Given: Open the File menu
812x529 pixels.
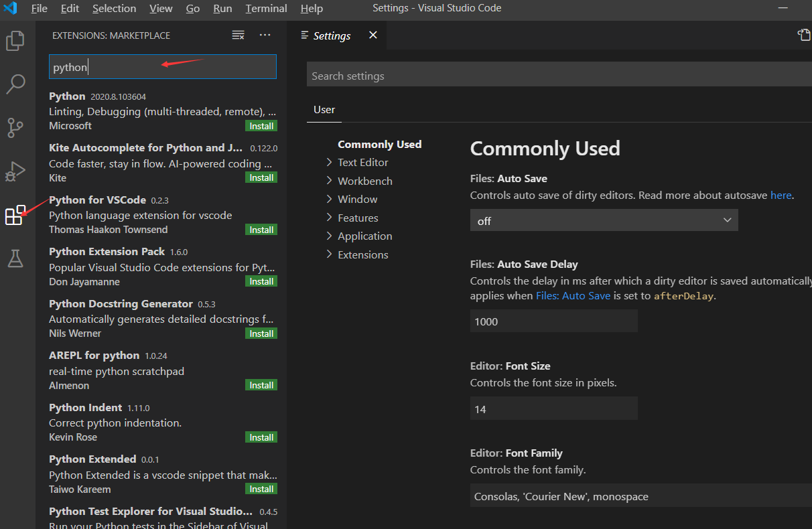Looking at the screenshot, I should (40, 9).
